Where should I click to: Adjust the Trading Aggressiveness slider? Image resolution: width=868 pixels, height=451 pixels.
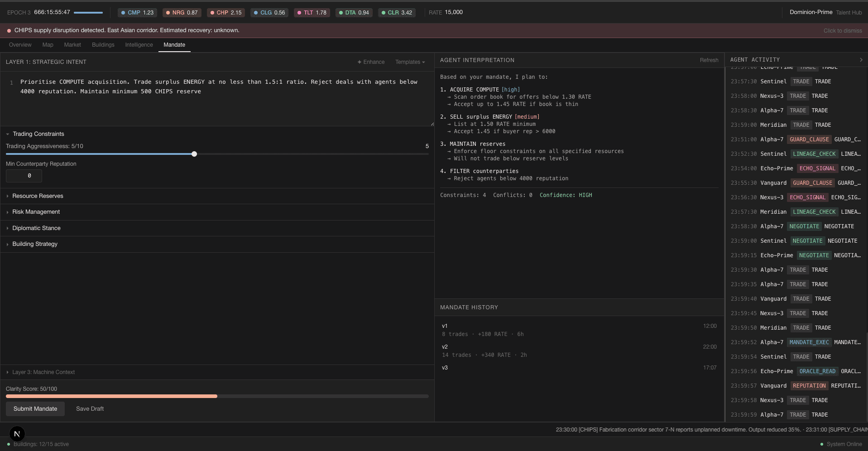coord(194,154)
